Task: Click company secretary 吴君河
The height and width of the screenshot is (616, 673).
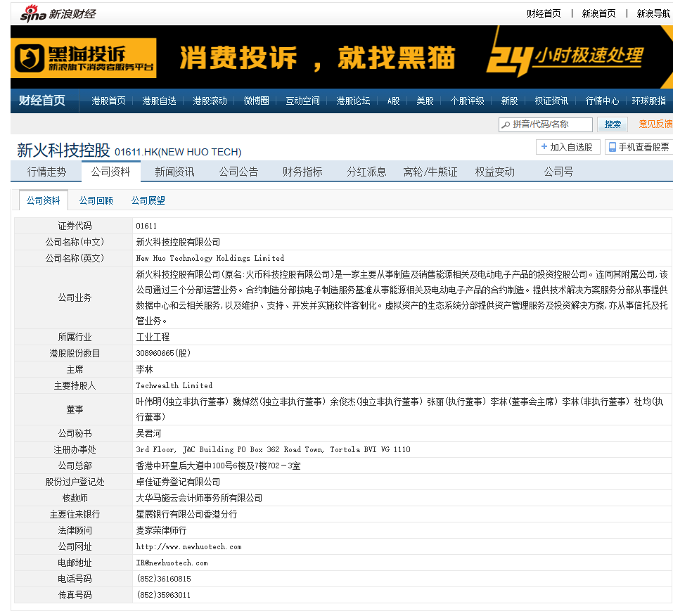Action: coord(148,433)
